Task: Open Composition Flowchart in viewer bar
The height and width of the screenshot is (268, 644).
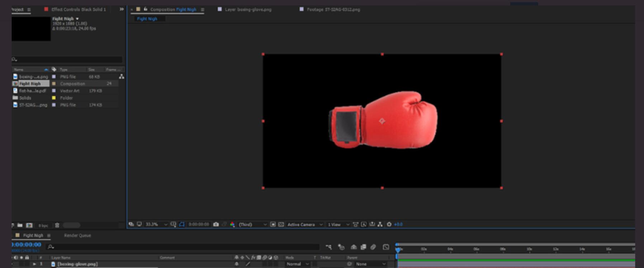Action: (x=380, y=224)
